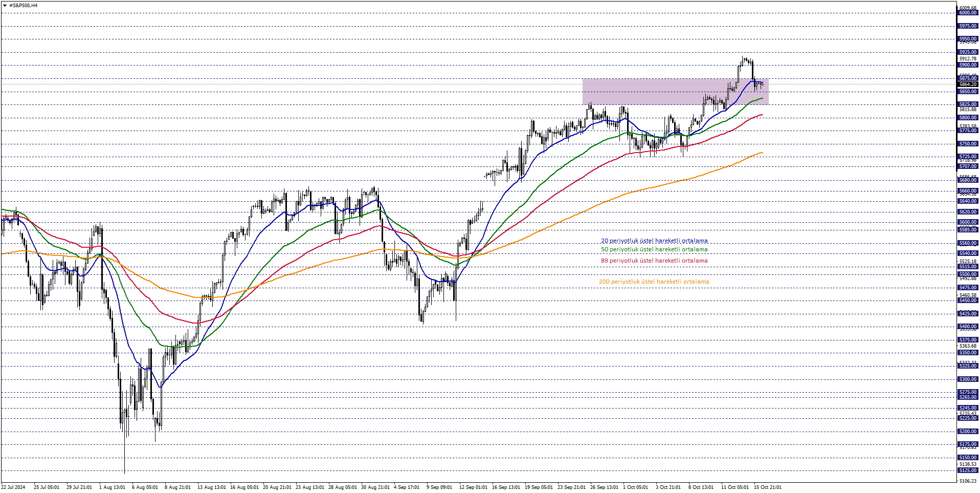The width and height of the screenshot is (980, 493).
Task: Click the '4 Sep 17:01' time label
Action: click(x=407, y=487)
